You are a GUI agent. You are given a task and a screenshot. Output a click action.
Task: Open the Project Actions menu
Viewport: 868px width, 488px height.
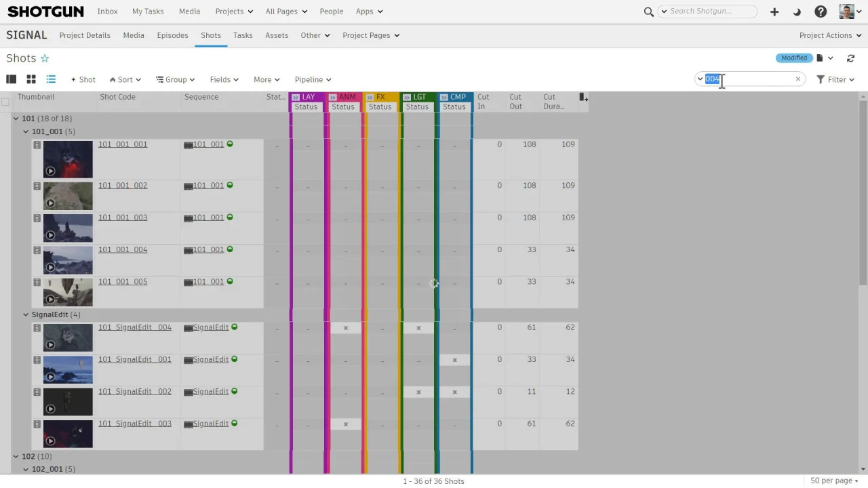coord(829,35)
